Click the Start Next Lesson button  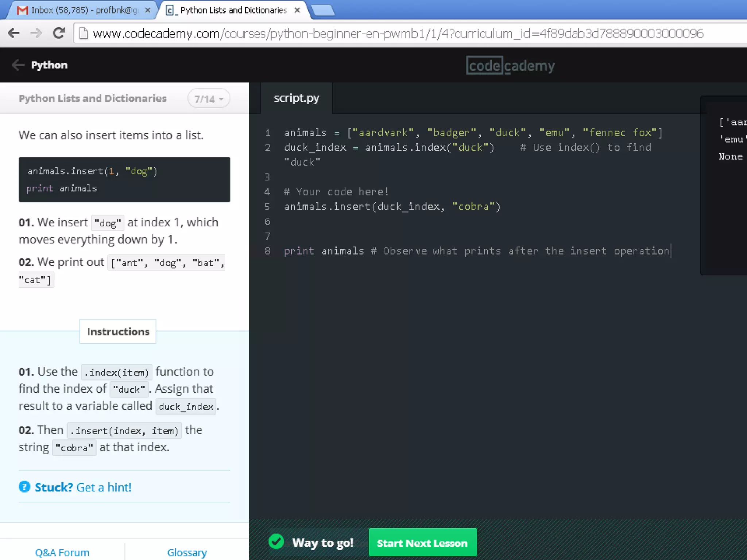click(423, 542)
